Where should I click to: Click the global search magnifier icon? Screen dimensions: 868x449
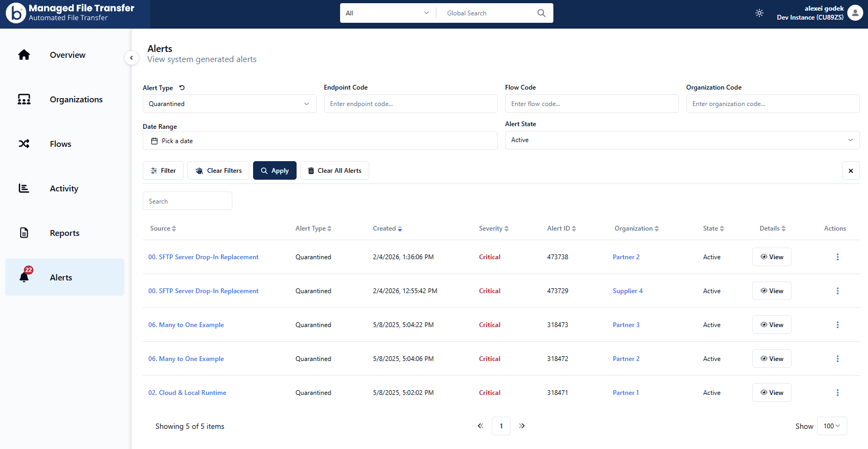click(541, 13)
